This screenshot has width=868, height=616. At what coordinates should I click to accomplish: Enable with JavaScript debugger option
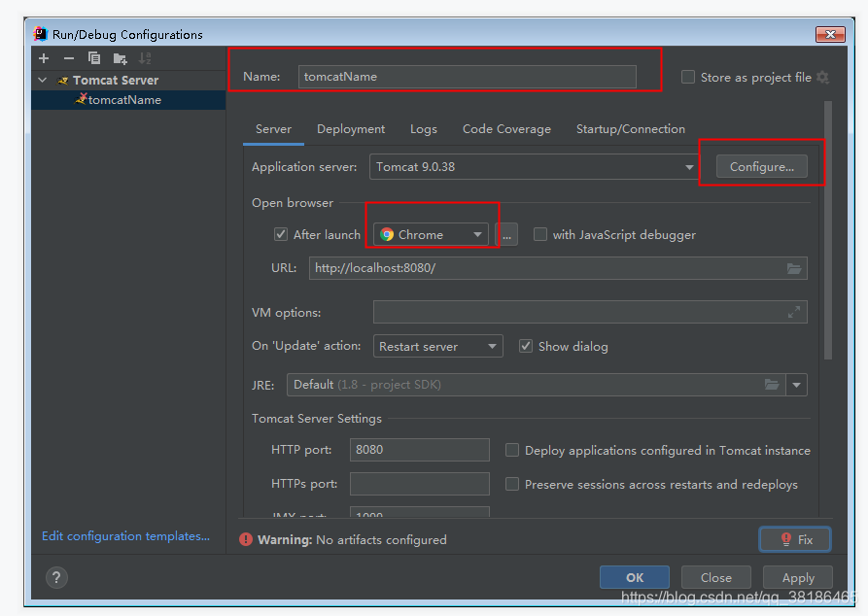click(x=539, y=234)
